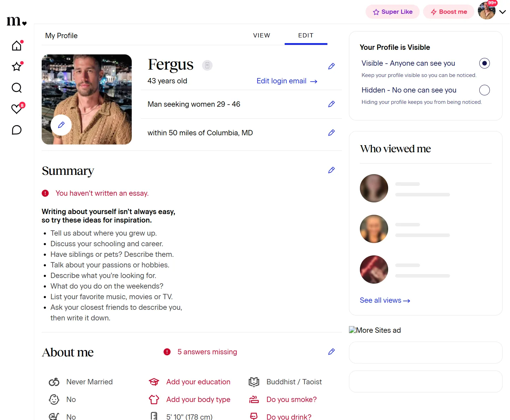This screenshot has height=420, width=510.
Task: Select Visible - Anyone can see you
Action: click(485, 63)
